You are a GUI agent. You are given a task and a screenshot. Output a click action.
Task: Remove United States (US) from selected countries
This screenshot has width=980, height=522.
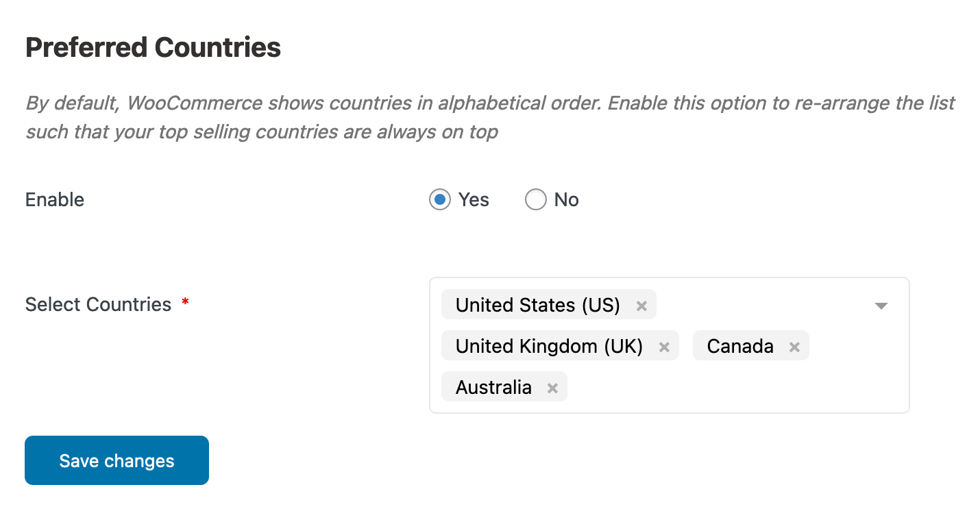pos(641,304)
